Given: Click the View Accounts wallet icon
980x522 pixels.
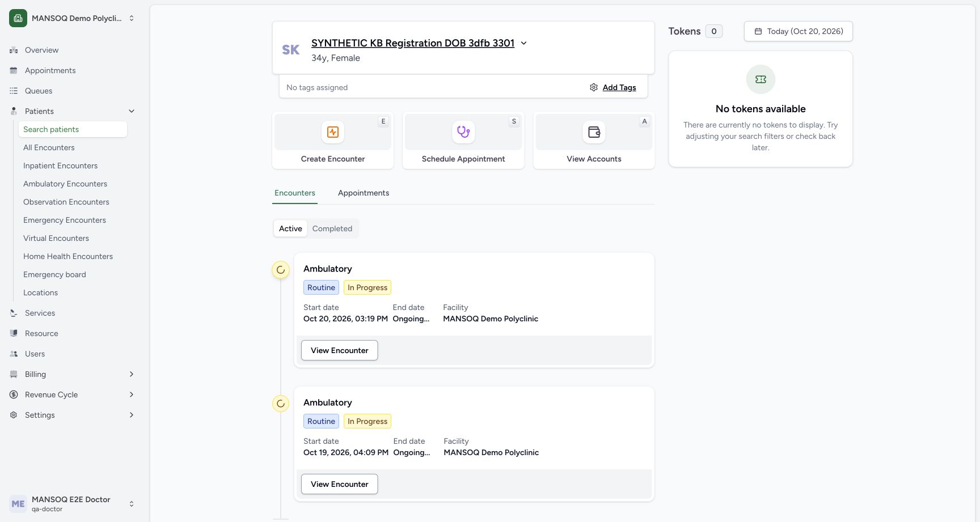Looking at the screenshot, I should point(594,132).
